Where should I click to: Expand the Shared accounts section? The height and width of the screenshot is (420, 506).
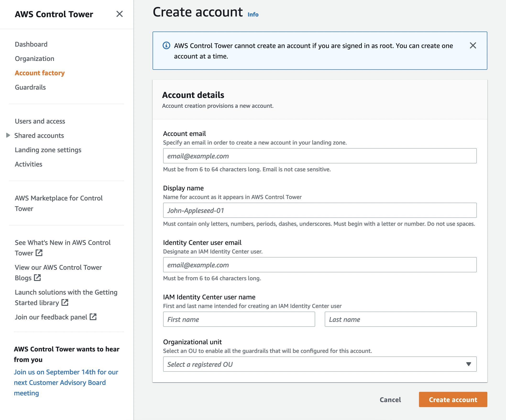pyautogui.click(x=8, y=135)
